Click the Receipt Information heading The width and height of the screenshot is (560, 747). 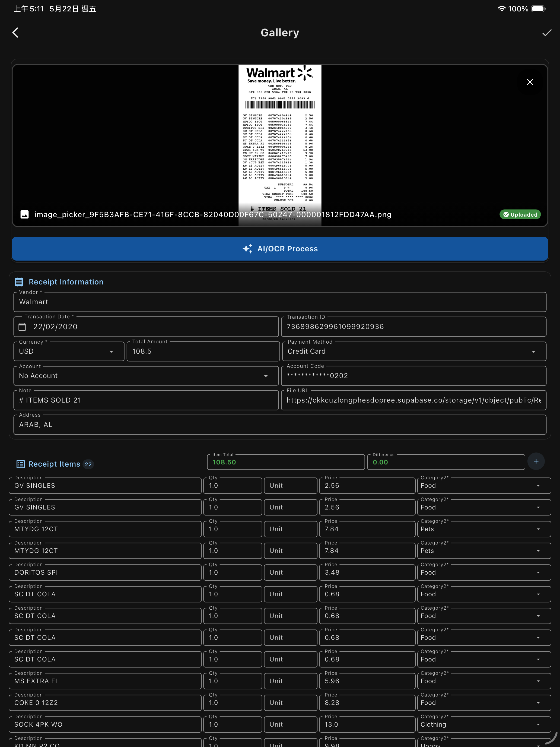66,282
